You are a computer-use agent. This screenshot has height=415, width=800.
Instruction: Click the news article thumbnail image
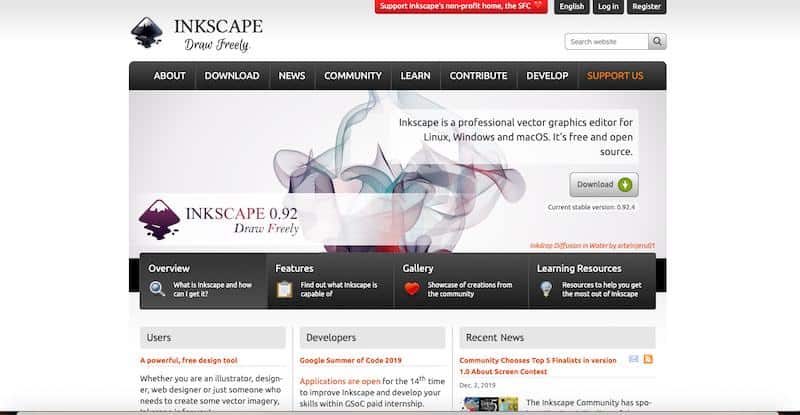pos(490,405)
